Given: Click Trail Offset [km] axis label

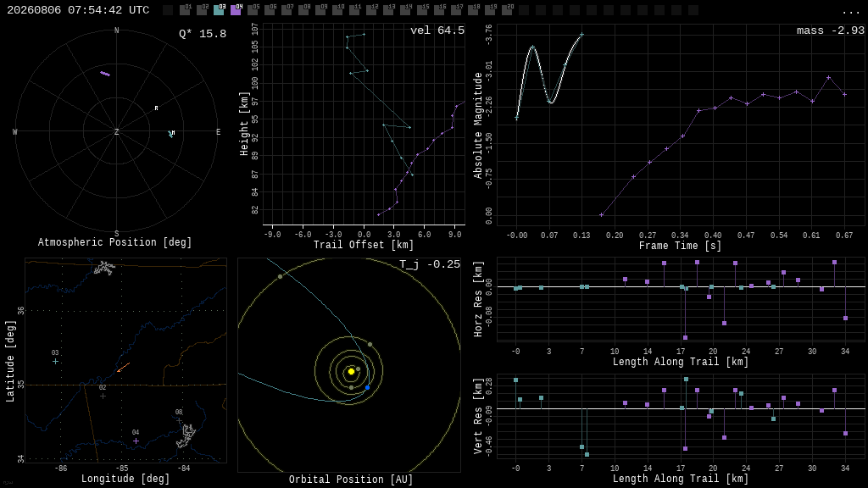Looking at the screenshot, I should [x=364, y=245].
